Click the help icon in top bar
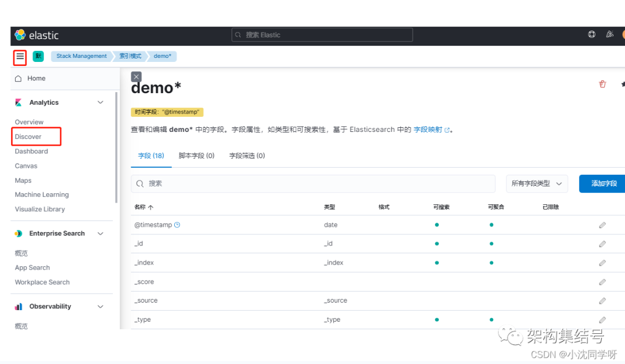Viewport: 625px width, 364px height. 591,35
